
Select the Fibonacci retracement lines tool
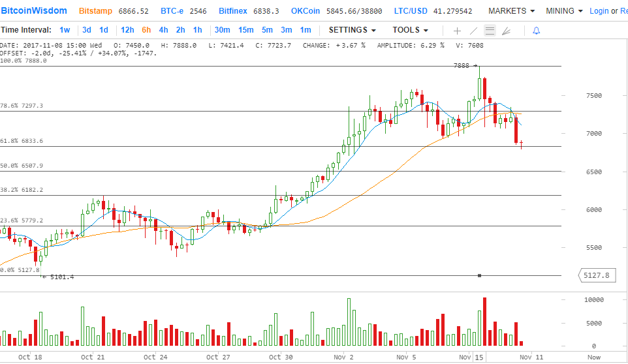490,31
